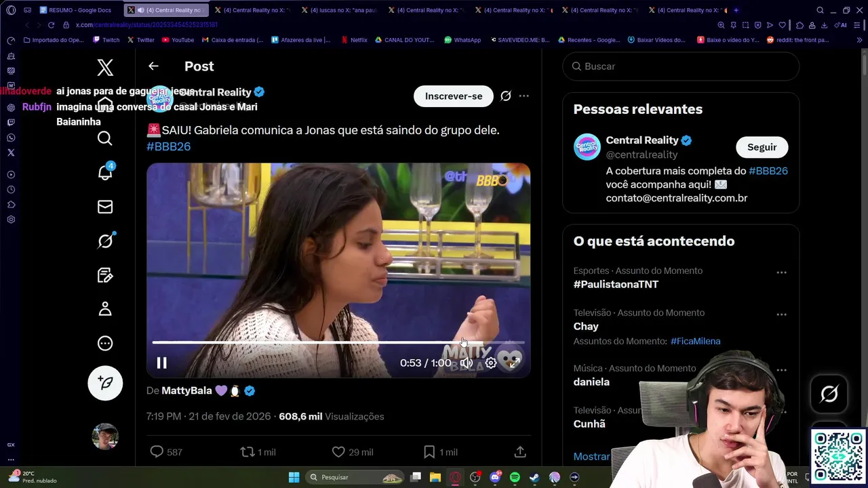Like the post with 29 mil likes
The width and height of the screenshot is (868, 488).
353,452
